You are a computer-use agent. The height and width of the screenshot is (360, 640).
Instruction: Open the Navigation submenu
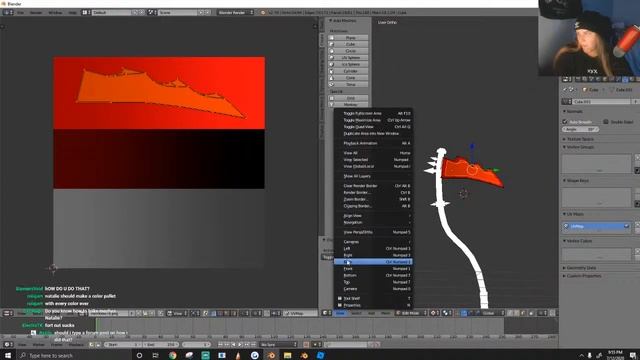[373, 222]
